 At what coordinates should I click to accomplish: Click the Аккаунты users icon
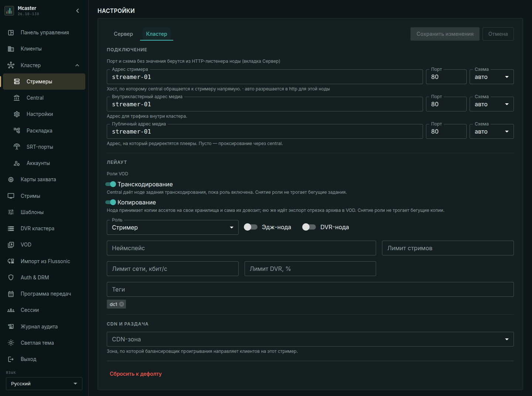(x=17, y=163)
